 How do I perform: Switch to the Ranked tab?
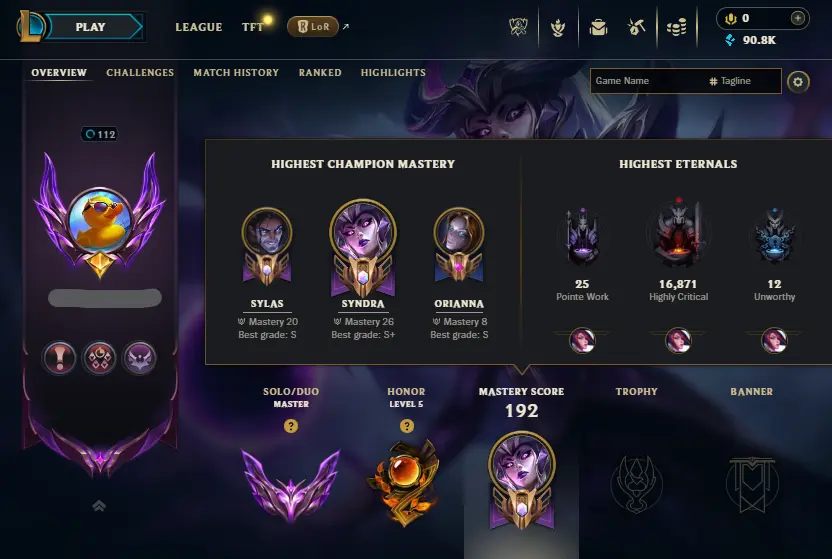coord(320,73)
